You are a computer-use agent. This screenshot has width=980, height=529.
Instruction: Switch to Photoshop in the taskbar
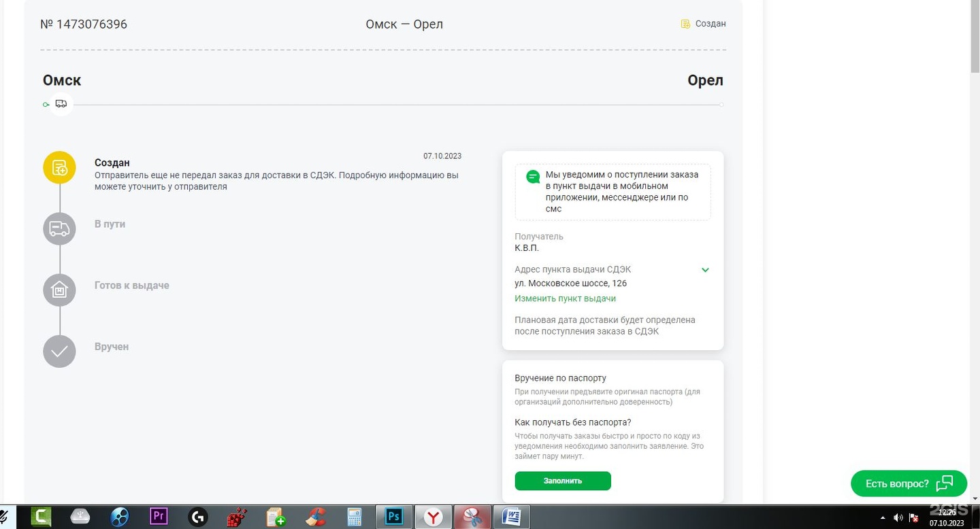coord(394,517)
